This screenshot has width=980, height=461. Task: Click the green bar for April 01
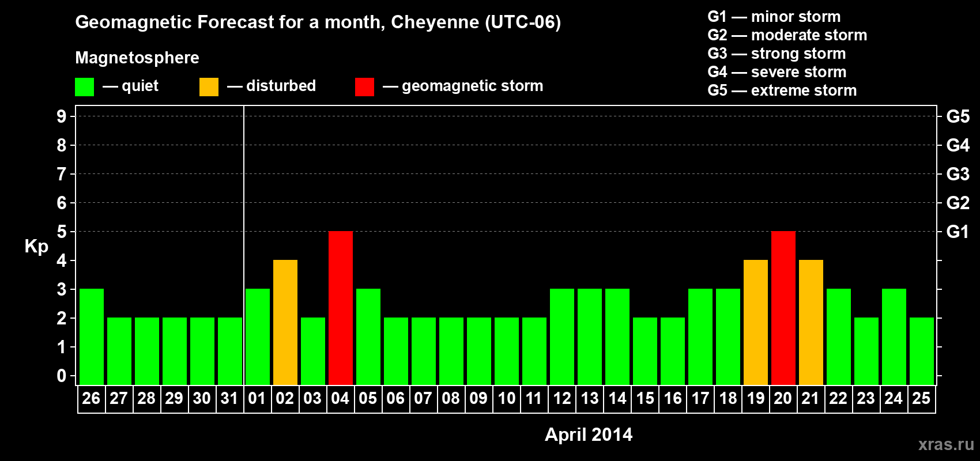[x=258, y=337]
